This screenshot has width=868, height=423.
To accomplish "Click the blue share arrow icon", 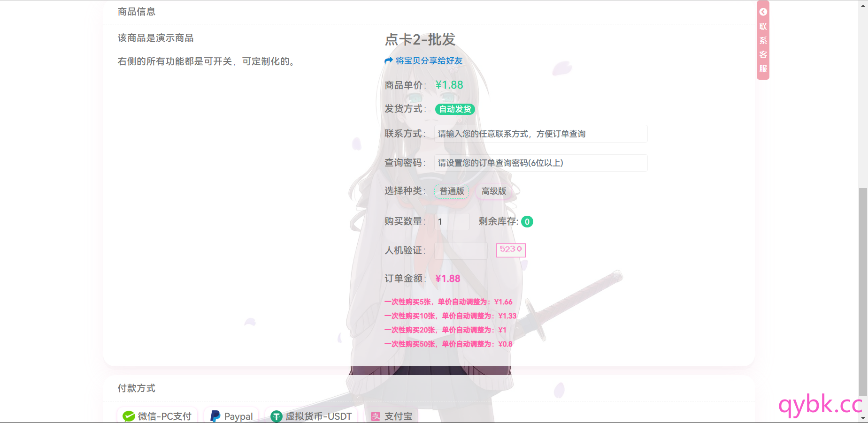I will [387, 60].
